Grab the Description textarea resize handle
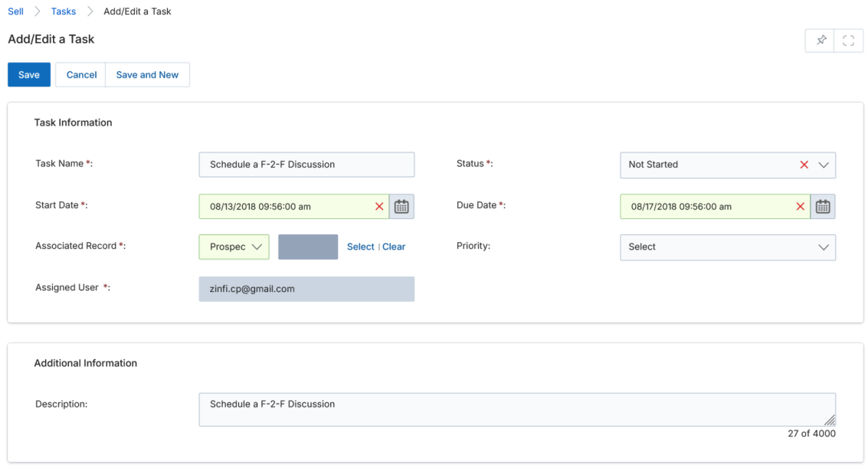 [x=829, y=420]
